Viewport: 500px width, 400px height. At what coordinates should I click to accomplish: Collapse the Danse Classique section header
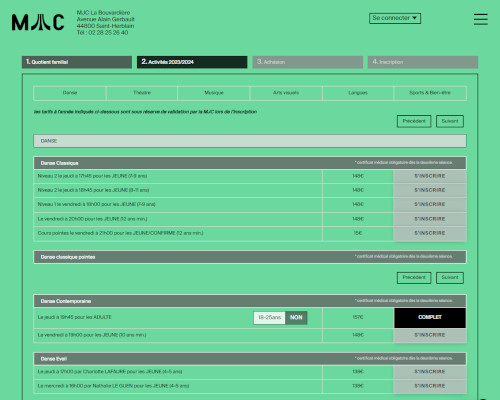[250, 163]
